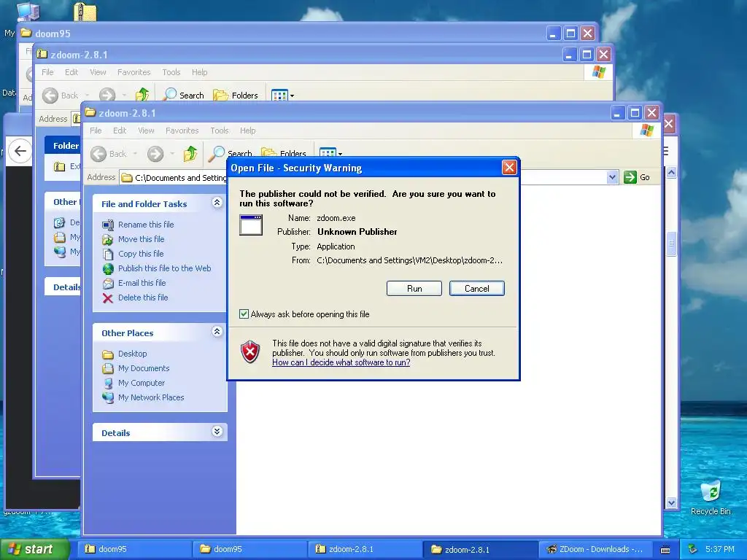Open the Recycle Bin desktop icon
747x560 pixels.
[x=711, y=492]
